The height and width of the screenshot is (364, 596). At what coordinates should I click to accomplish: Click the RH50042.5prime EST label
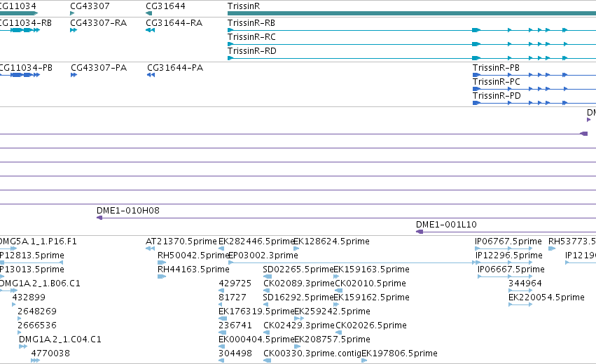[193, 255]
